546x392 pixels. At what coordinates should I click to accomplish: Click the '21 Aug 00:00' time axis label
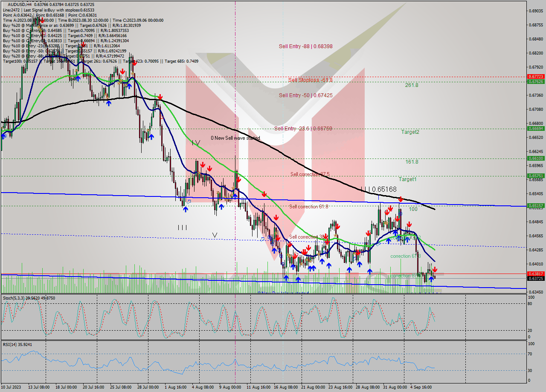[313, 387]
